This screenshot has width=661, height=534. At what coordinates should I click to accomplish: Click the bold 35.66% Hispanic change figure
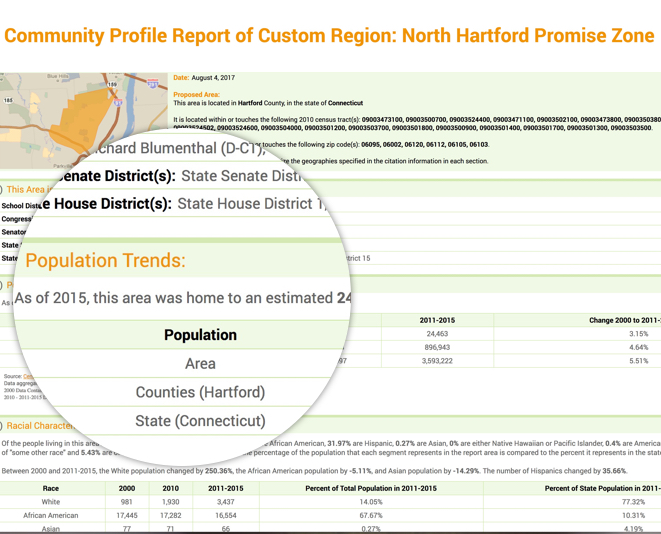614,471
